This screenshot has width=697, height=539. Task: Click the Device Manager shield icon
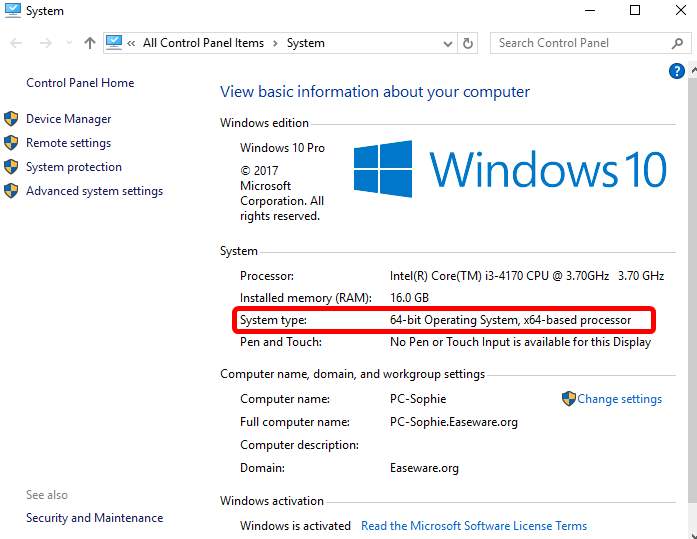11,119
